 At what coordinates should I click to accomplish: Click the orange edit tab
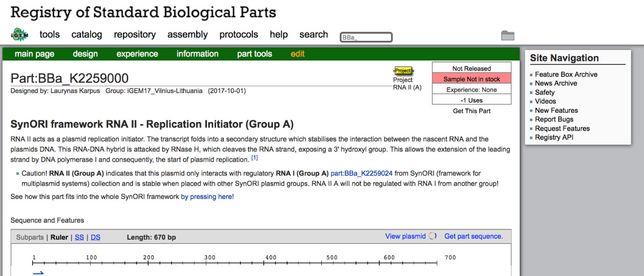pos(298,54)
